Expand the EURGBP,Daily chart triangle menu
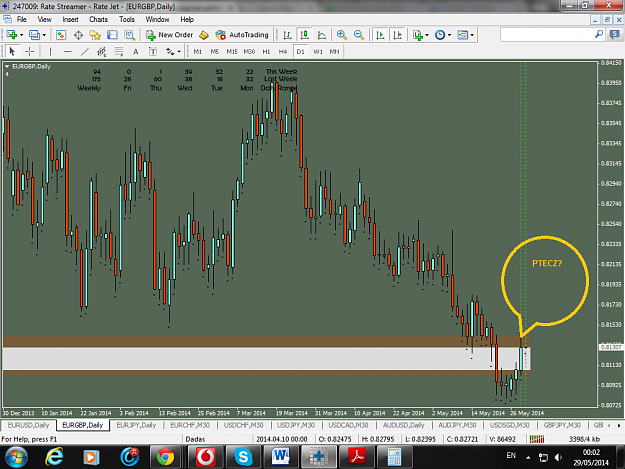The image size is (625, 469). tap(7, 67)
